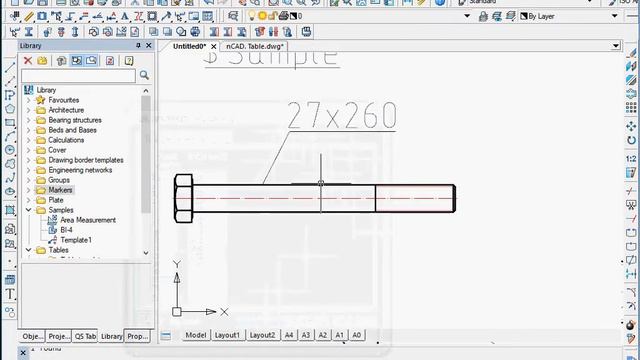Click the red Z icon in Library toolbar
This screenshot has height=360, width=640.
click(x=110, y=61)
